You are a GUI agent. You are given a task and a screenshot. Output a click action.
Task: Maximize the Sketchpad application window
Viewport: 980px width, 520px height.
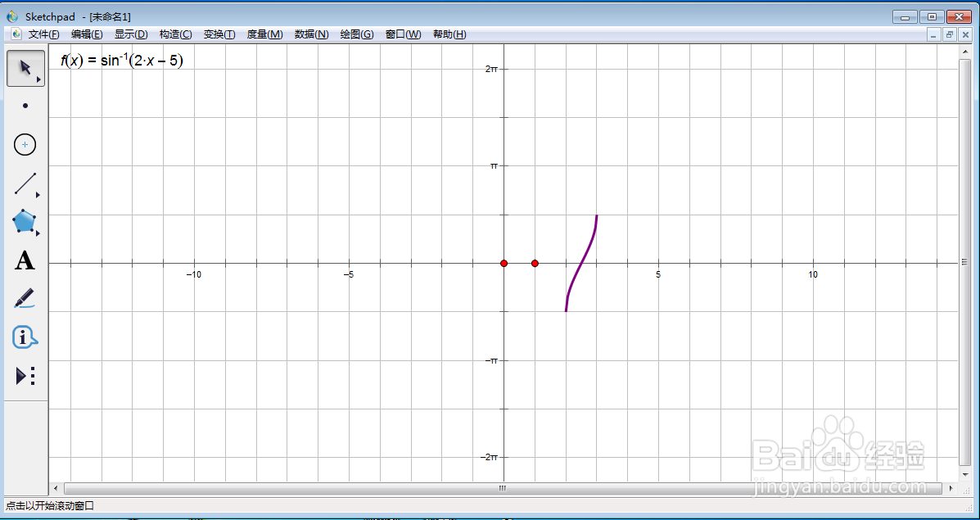[932, 17]
